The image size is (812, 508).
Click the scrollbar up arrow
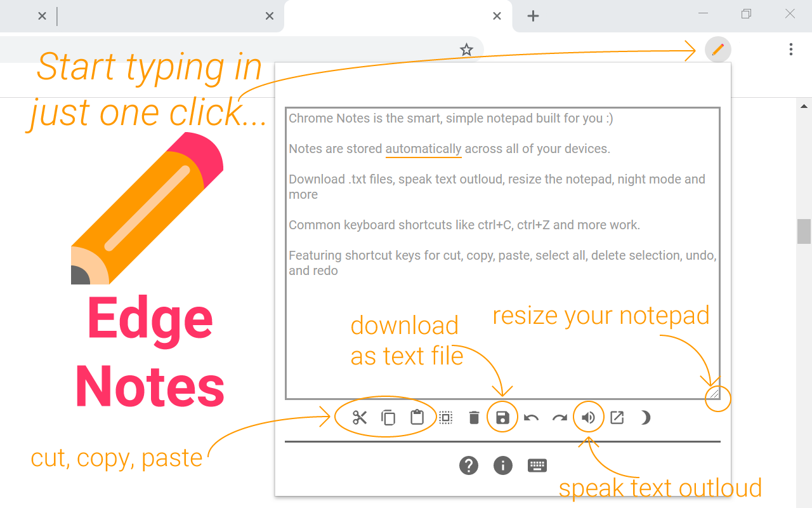point(804,106)
